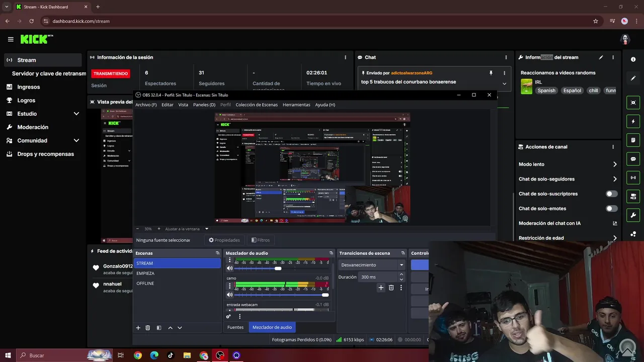Viewport: 644px width, 362px height.
Task: Open the wrench panel in right rail
Action: 633,215
